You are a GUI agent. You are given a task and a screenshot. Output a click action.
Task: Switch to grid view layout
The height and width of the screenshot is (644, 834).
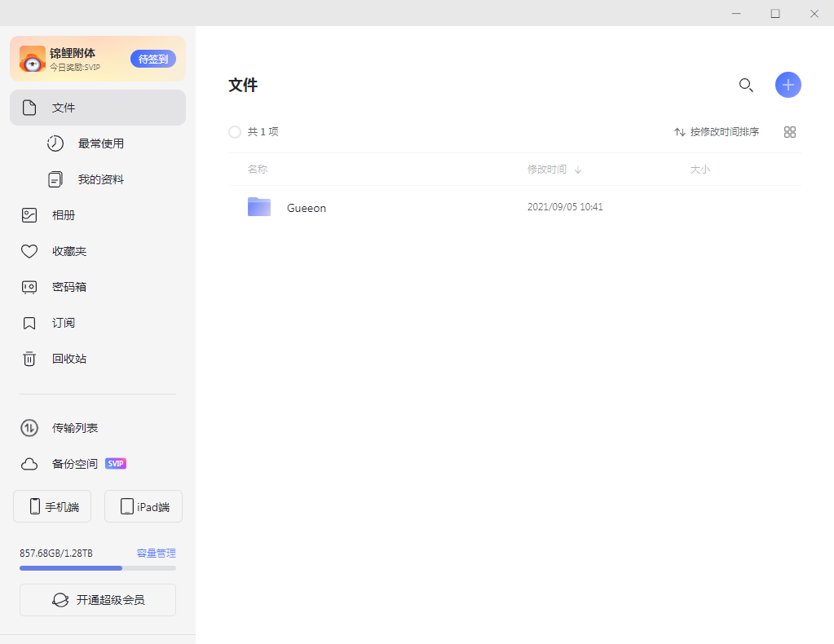(789, 132)
